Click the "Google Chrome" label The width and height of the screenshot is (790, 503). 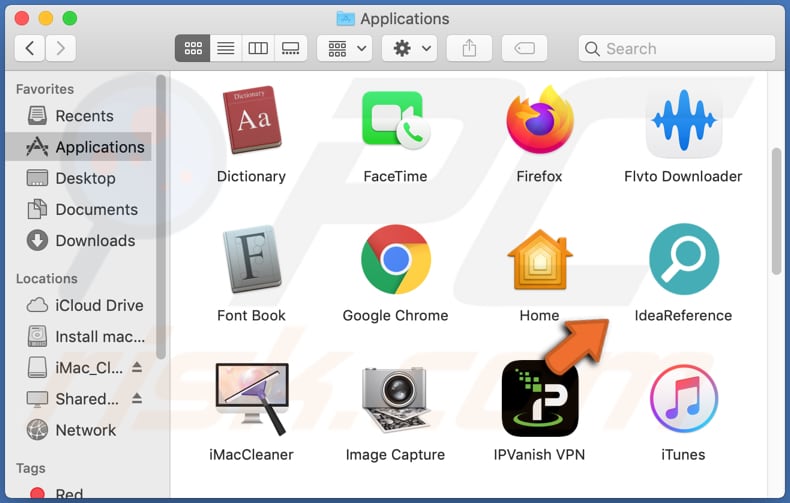coord(396,316)
